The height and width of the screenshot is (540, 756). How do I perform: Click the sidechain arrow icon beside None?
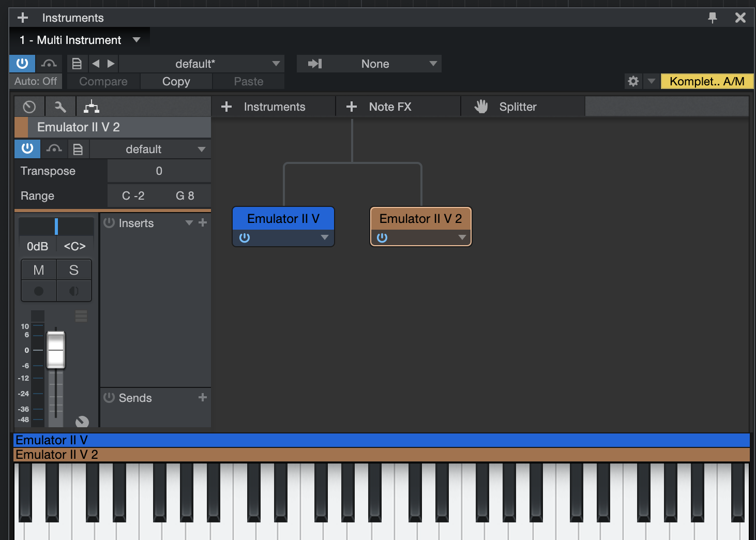(314, 64)
